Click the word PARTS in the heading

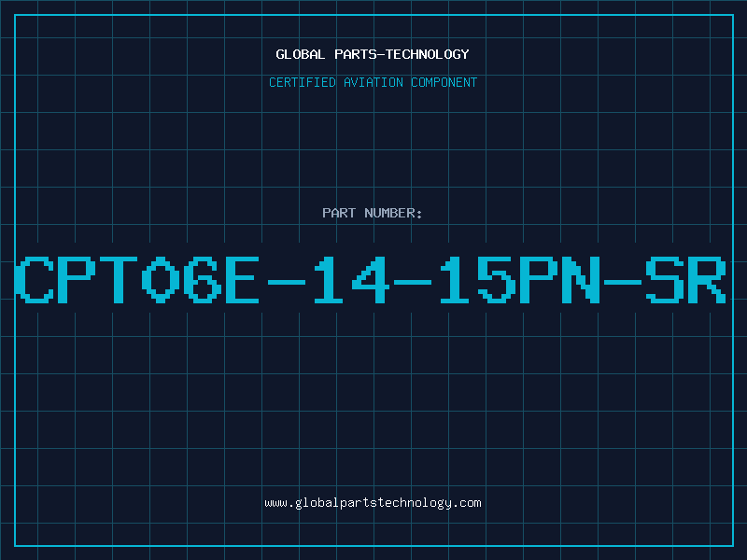[x=356, y=54]
